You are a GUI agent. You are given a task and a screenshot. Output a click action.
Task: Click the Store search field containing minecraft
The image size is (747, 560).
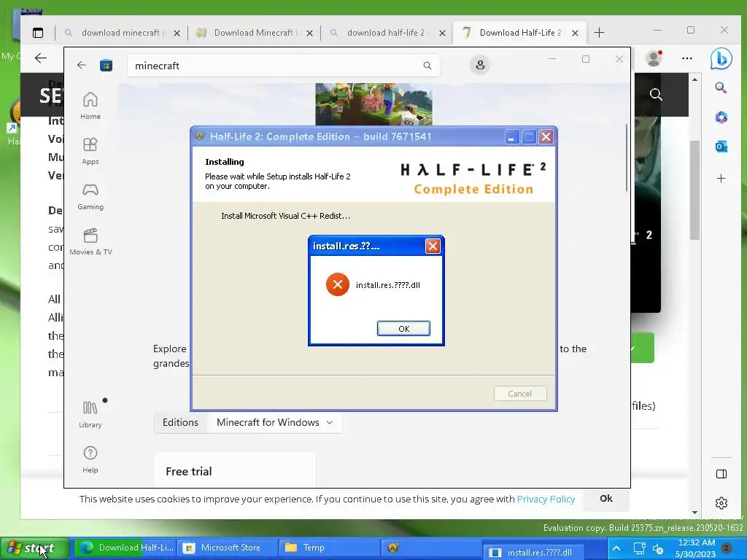[283, 66]
